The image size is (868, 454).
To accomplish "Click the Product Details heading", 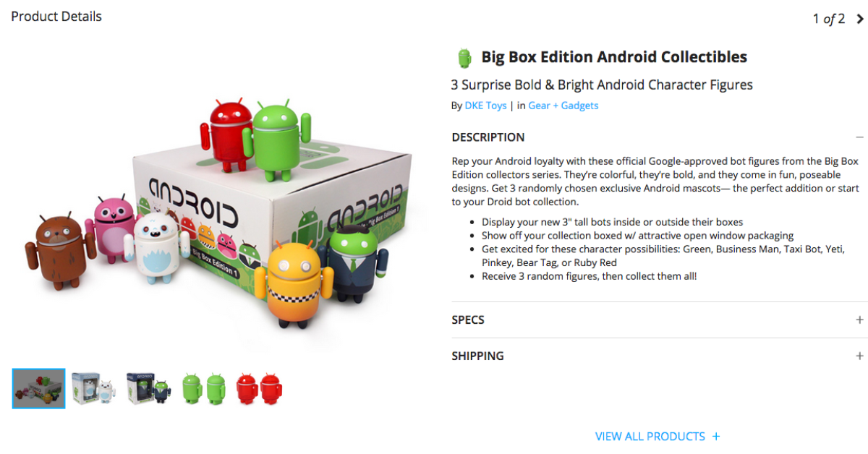I will (x=56, y=16).
